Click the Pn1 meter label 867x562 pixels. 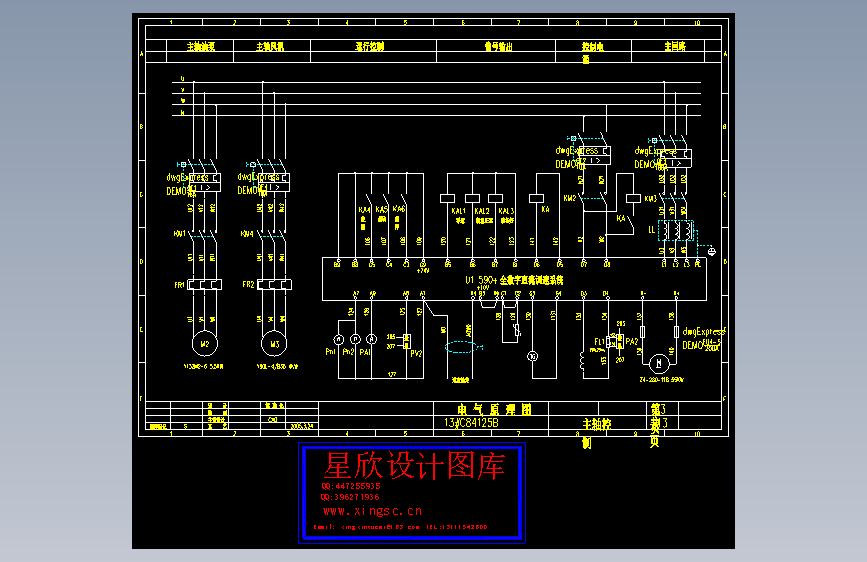click(331, 351)
